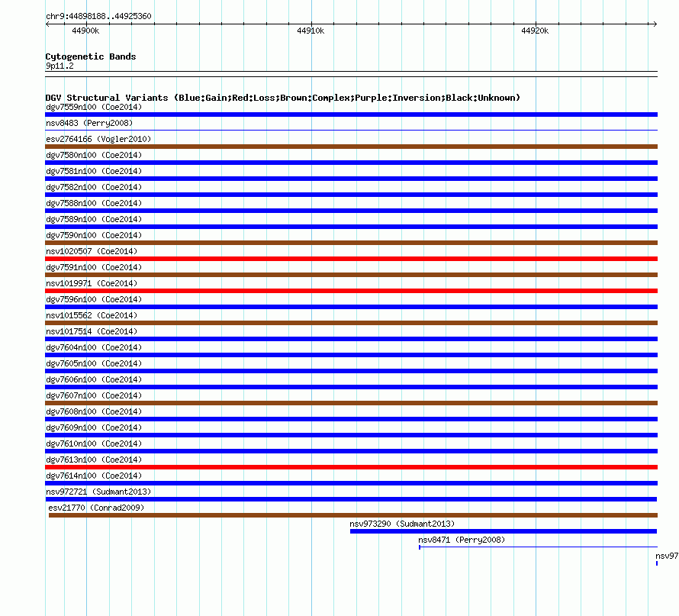Select the blue bar of dgv7580n100
Image resolution: width=679 pixels, height=616 pixels.
351,163
